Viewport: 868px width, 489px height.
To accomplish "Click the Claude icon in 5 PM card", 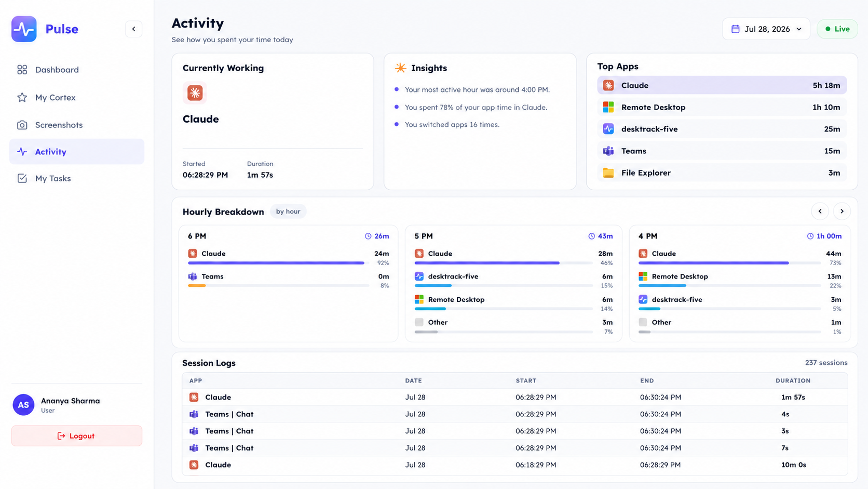I will click(419, 254).
